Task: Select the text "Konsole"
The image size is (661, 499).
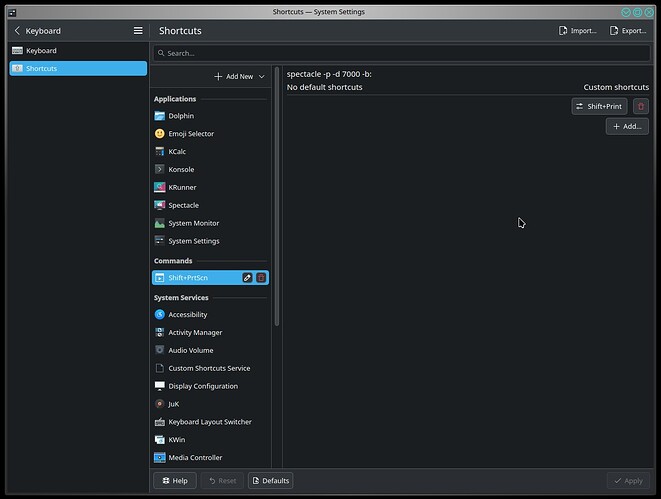Action: (x=181, y=169)
